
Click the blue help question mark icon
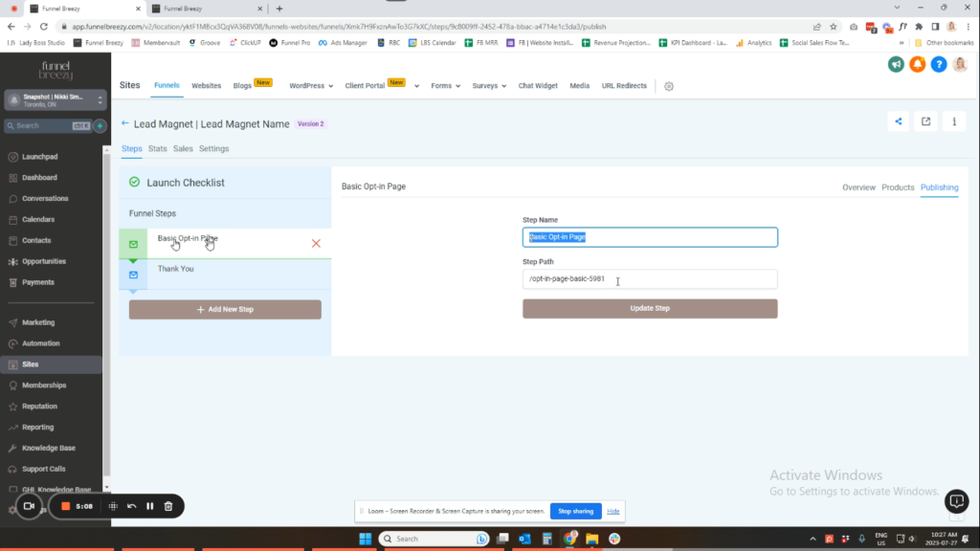click(x=938, y=64)
